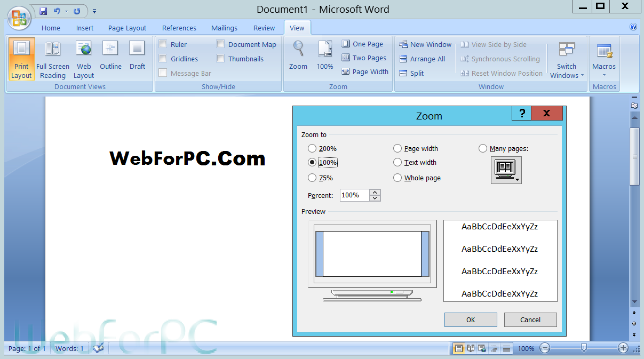Screen dimensions: 644x359
Task: Click the Percent input field
Action: coord(354,195)
